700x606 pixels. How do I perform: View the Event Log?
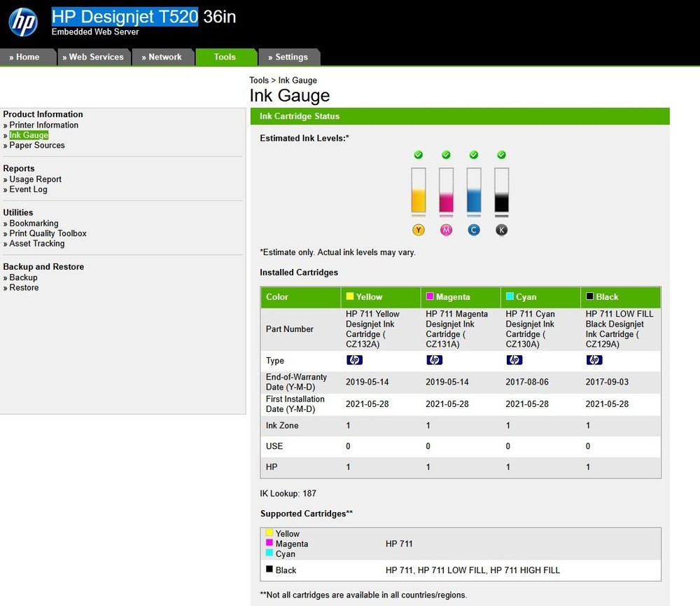point(28,190)
